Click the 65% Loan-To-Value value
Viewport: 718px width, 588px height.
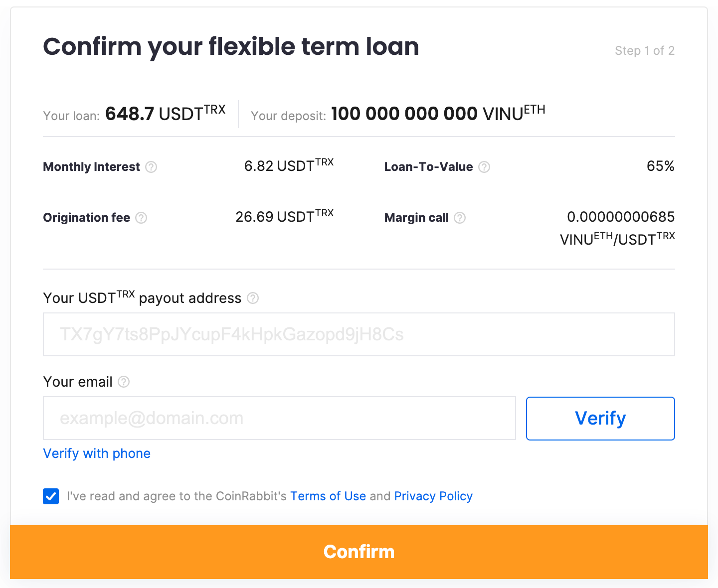tap(660, 166)
